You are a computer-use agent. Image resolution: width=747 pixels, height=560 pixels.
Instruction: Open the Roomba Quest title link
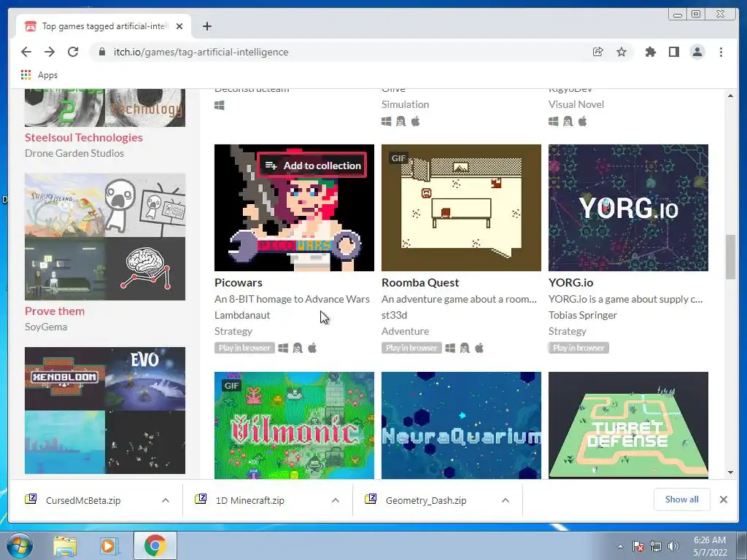[x=420, y=282]
